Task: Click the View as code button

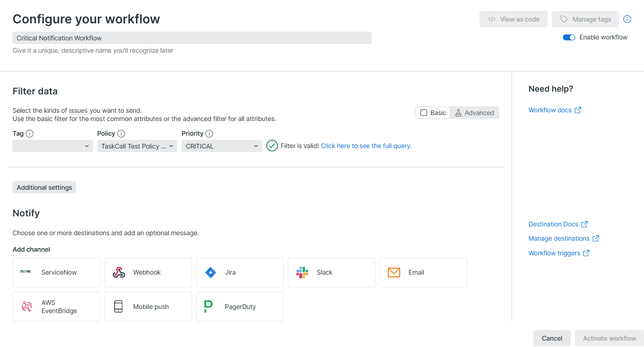Action: pyautogui.click(x=513, y=19)
